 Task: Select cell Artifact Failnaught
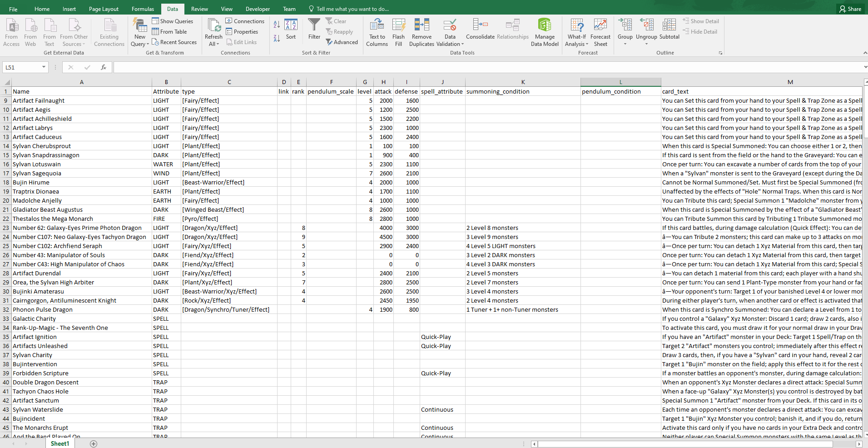(x=82, y=100)
